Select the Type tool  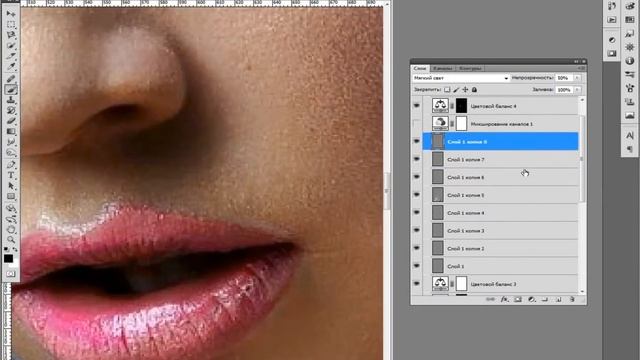[x=11, y=176]
